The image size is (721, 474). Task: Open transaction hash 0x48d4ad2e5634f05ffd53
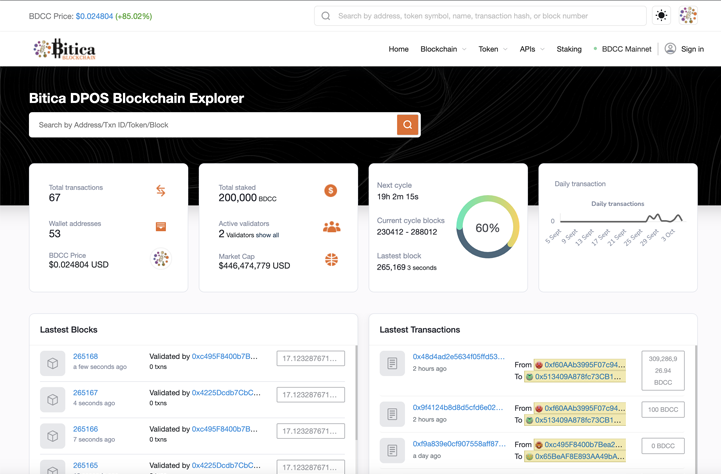click(x=458, y=356)
